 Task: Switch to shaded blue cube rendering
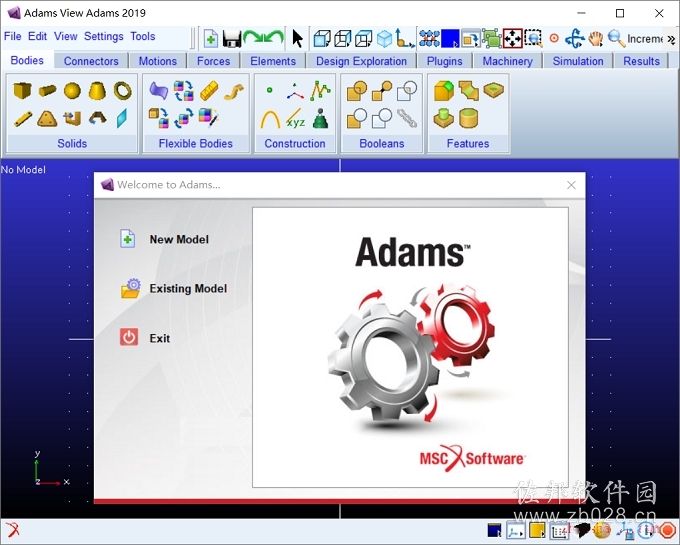pyautogui.click(x=384, y=39)
